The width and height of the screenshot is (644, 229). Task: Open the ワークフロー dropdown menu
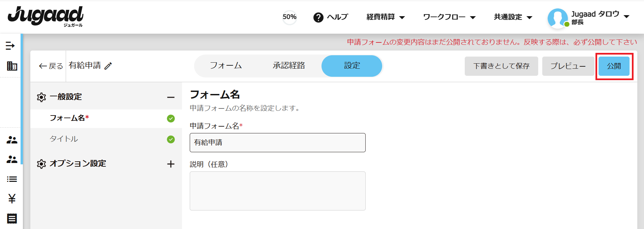[x=449, y=17]
